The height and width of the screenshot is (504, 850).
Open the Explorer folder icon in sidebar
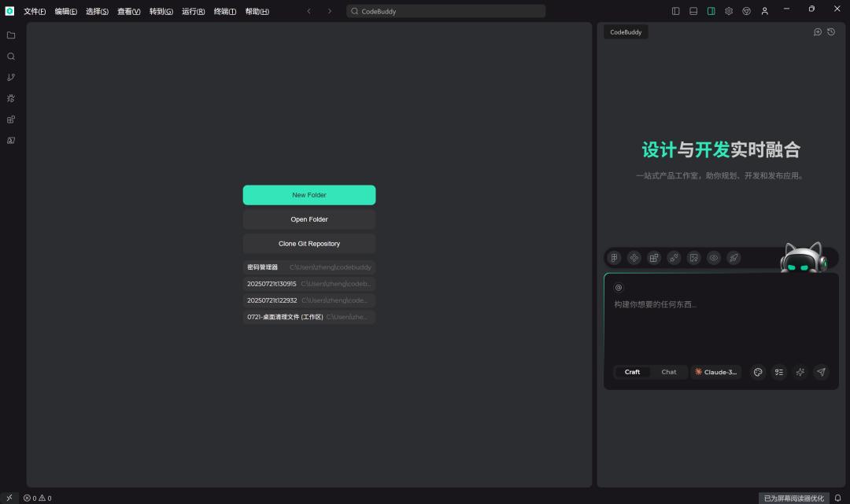(11, 35)
